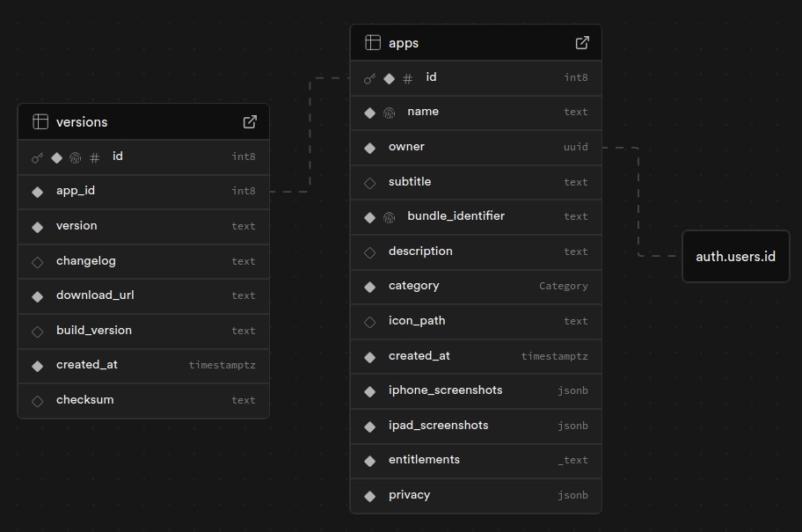Select the version column name
Viewport: 802px width, 532px height.
click(x=77, y=226)
